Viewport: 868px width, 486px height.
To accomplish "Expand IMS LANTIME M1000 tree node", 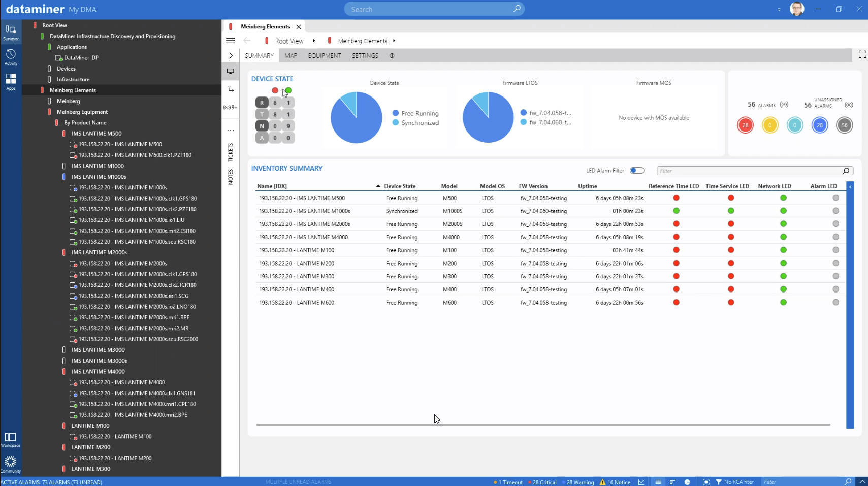I will [63, 166].
